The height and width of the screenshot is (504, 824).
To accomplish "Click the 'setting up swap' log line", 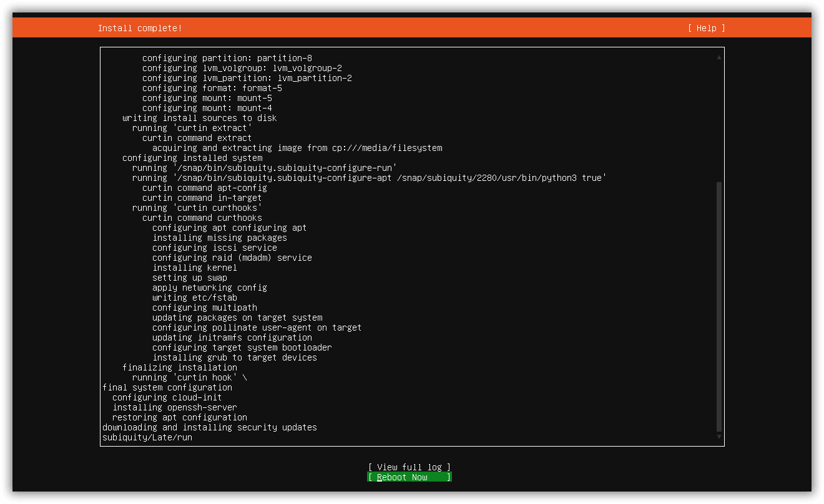I will pyautogui.click(x=190, y=278).
